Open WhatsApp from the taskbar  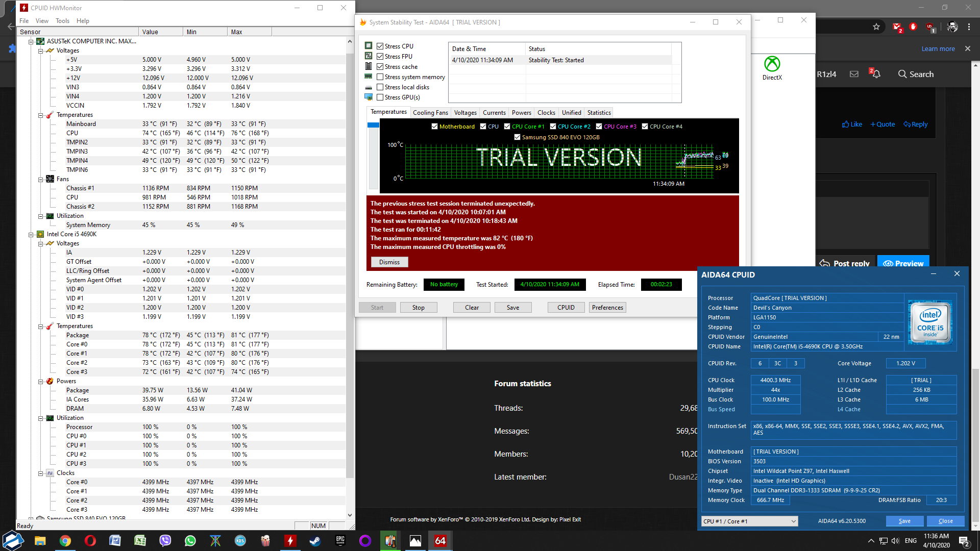click(x=190, y=541)
